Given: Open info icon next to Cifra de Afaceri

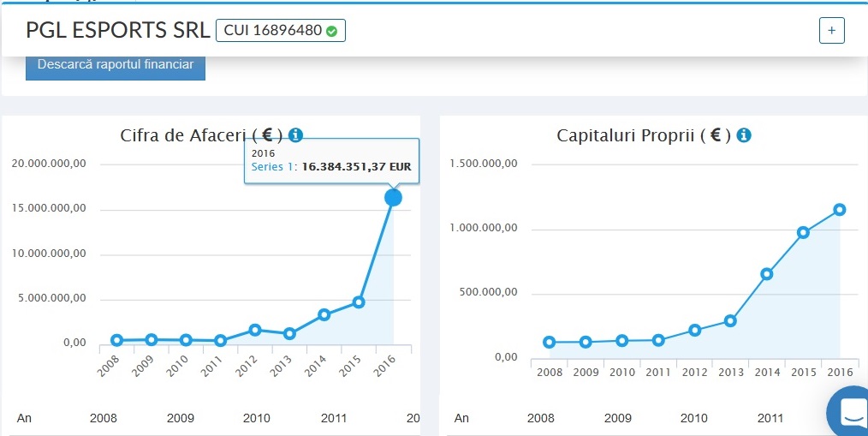Looking at the screenshot, I should click(295, 134).
